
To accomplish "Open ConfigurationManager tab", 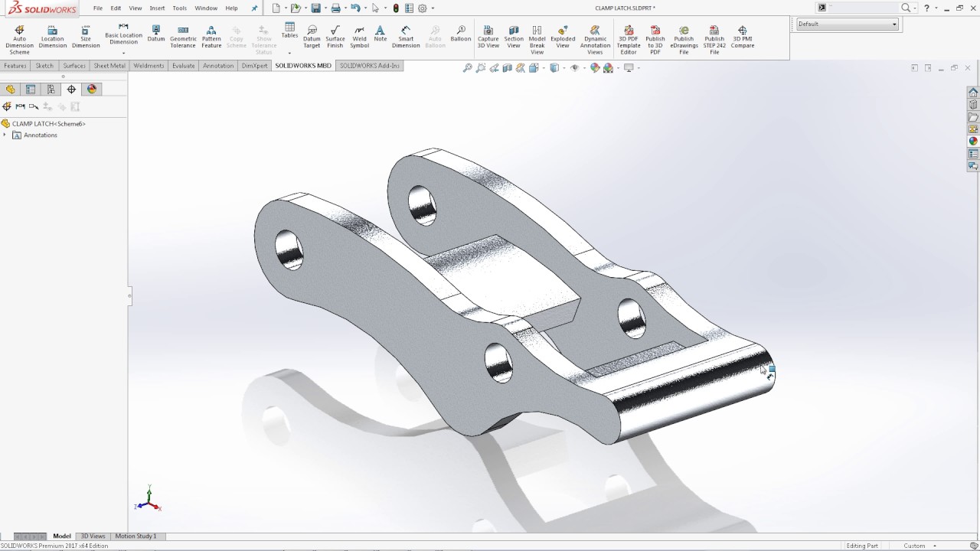I will [x=51, y=89].
